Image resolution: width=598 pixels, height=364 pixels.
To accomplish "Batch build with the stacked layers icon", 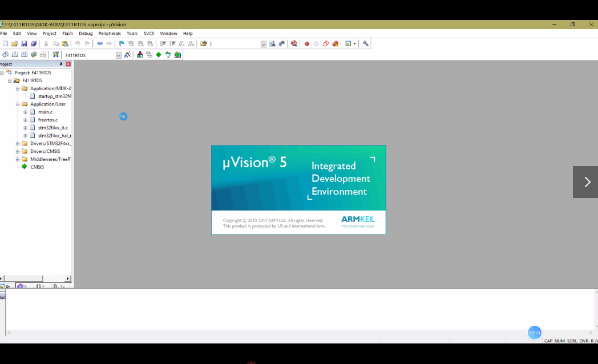I will [x=34, y=55].
